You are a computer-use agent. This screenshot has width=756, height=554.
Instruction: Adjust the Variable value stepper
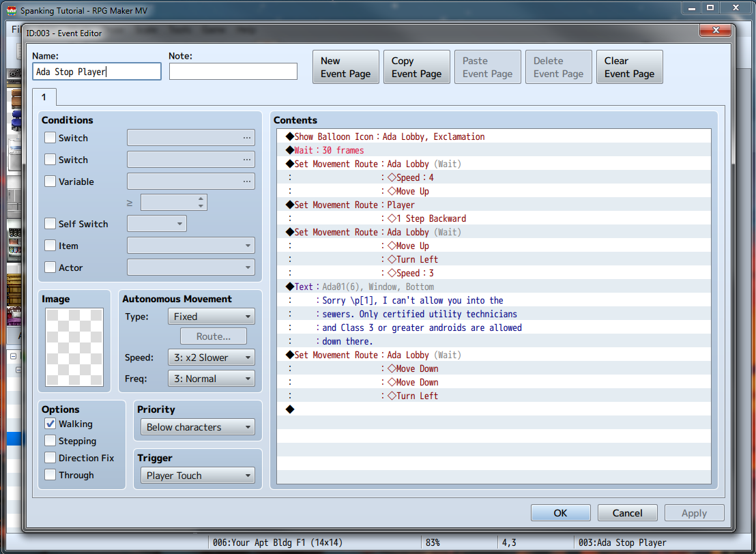click(x=201, y=203)
